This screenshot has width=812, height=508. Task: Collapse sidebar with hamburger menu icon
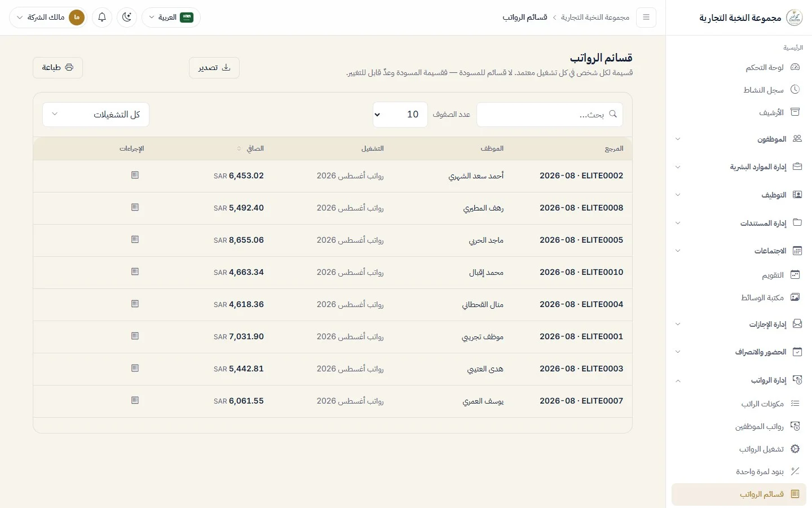coord(646,17)
